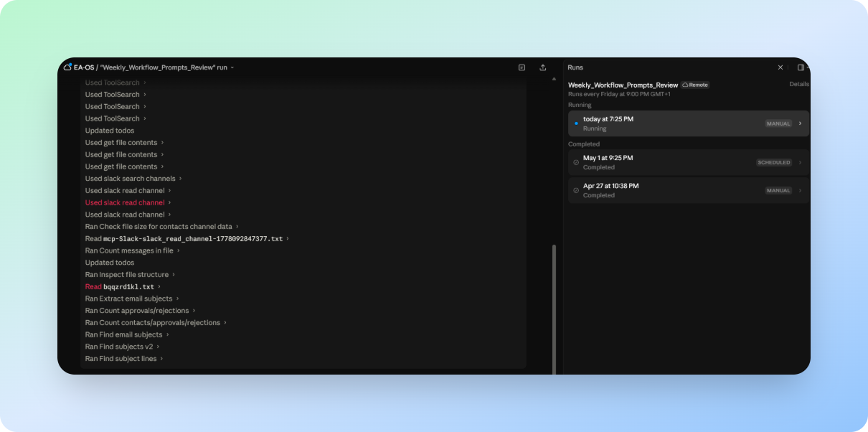Click the scrollbar up arrow
Viewport: 868px width, 432px height.
(553, 78)
